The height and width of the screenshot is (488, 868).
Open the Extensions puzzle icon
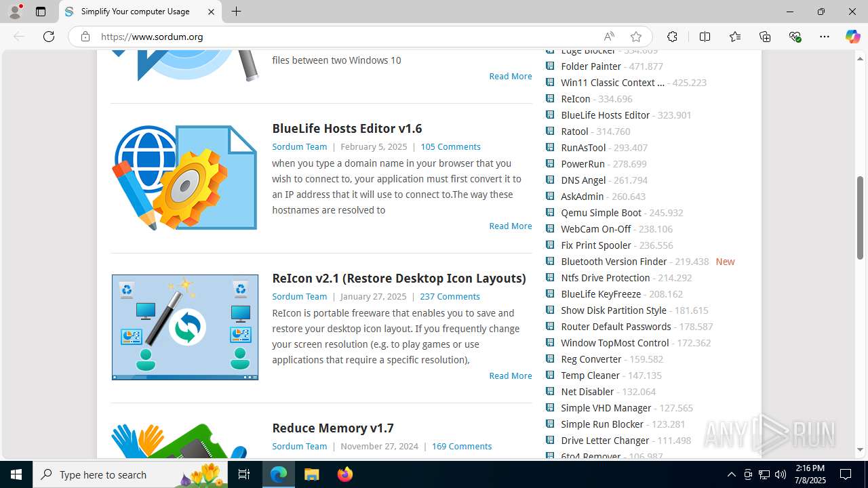[x=672, y=37]
